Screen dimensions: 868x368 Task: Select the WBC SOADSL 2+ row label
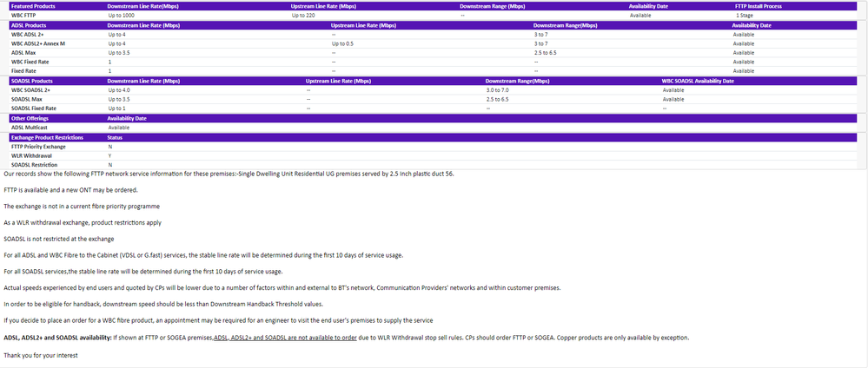[x=30, y=89]
